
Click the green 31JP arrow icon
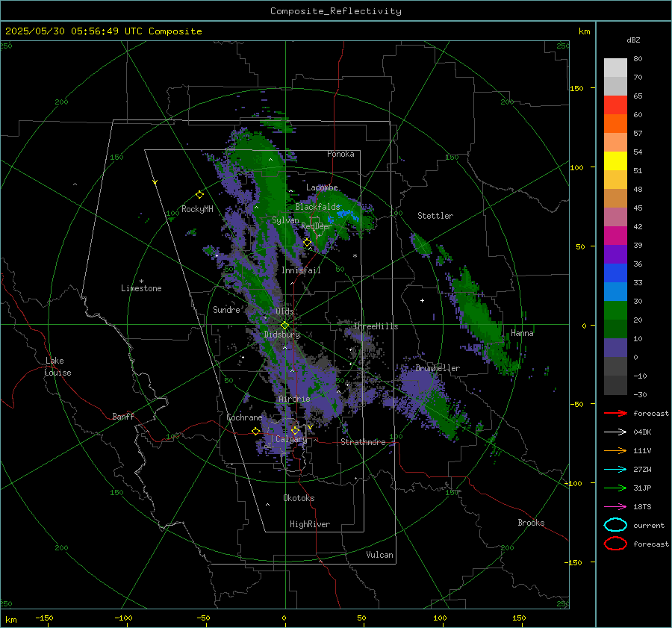pyautogui.click(x=615, y=488)
